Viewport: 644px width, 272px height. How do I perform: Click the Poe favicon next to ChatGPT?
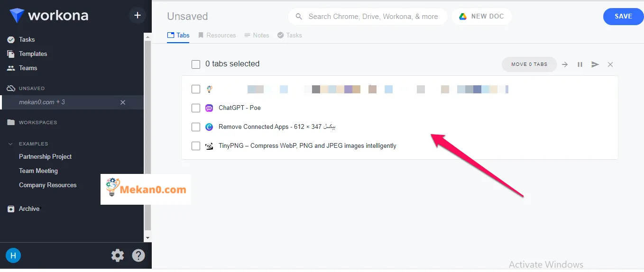209,108
